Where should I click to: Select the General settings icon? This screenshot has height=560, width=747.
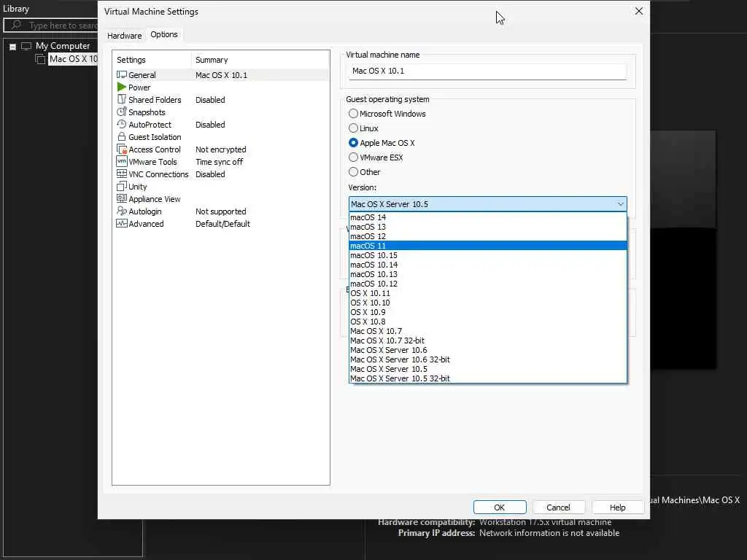point(122,75)
